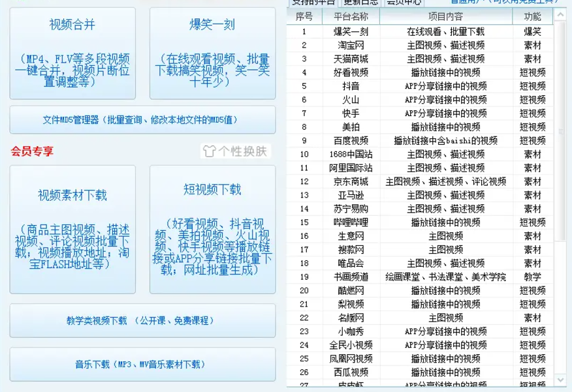Click the 全民小视频 platform name
This screenshot has width=572, height=392.
[x=351, y=345]
